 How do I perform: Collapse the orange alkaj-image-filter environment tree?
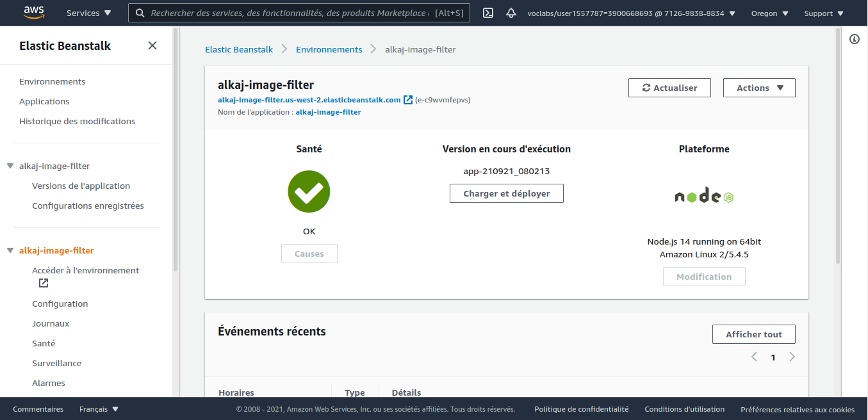(x=10, y=250)
